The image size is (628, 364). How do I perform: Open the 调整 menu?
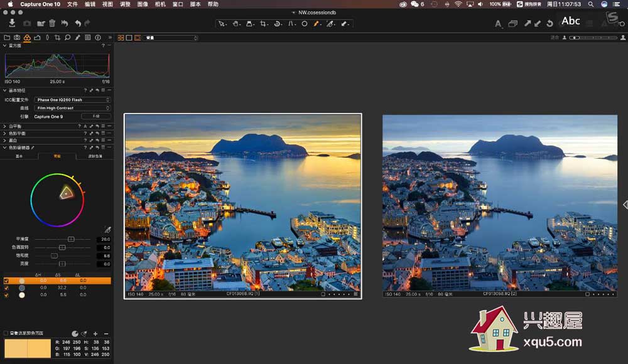(x=126, y=4)
